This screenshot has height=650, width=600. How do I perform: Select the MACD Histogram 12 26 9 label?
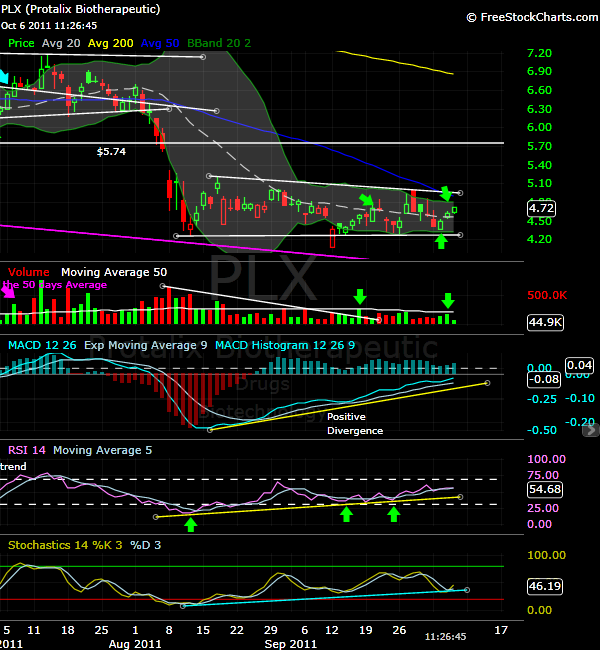coord(285,345)
